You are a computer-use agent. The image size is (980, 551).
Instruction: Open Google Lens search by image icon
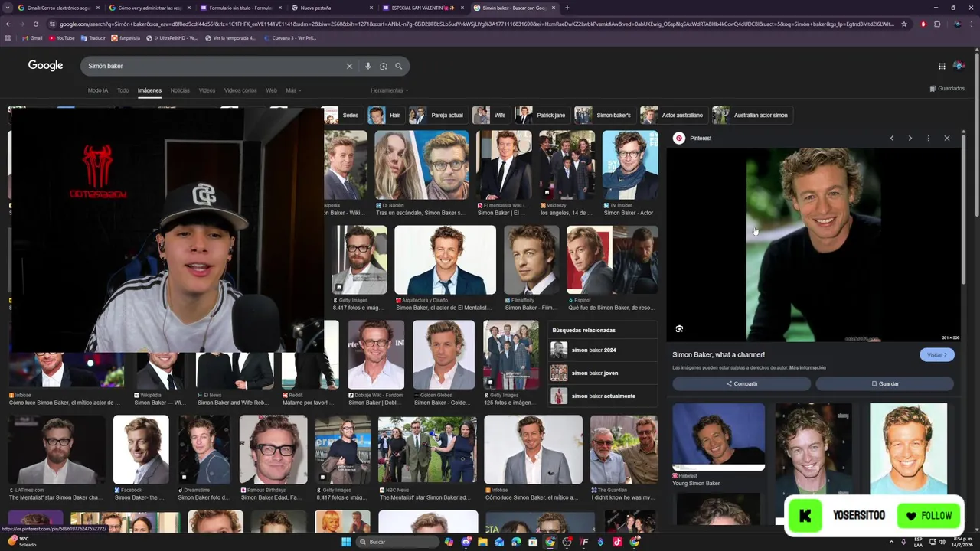coord(384,66)
